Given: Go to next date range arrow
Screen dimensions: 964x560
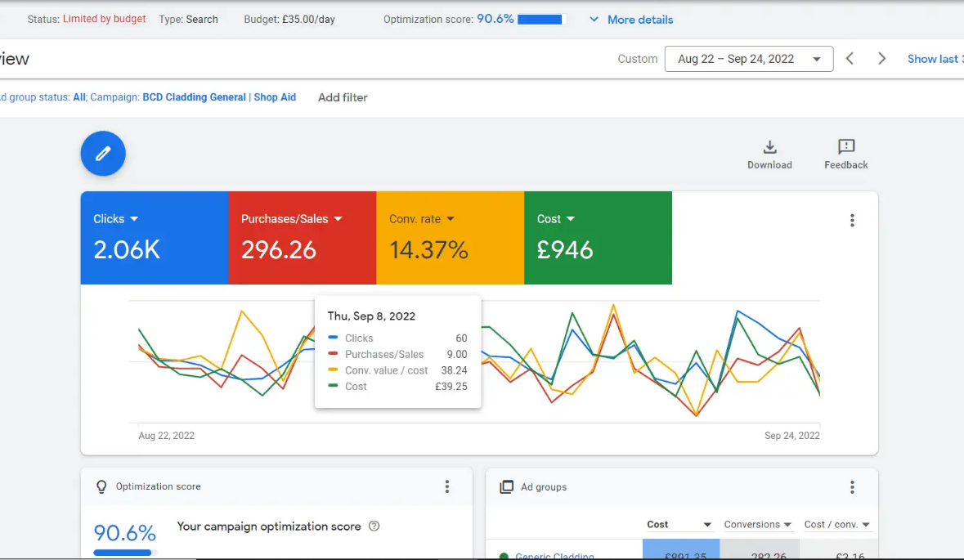Looking at the screenshot, I should tap(881, 58).
